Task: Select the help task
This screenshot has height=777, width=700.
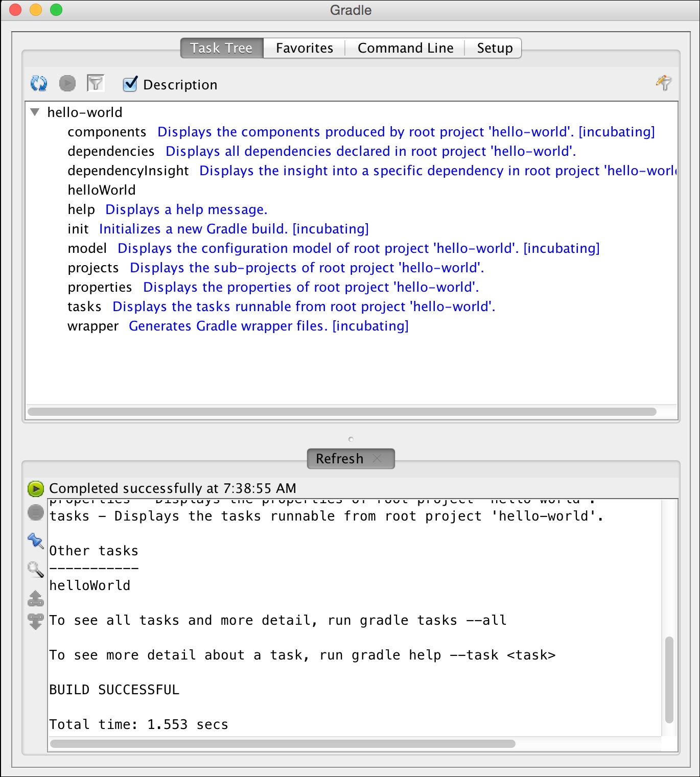Action: [x=81, y=209]
